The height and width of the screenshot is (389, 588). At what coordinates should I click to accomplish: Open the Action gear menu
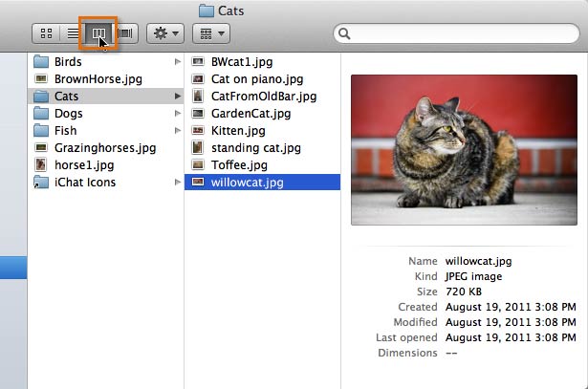click(x=166, y=33)
